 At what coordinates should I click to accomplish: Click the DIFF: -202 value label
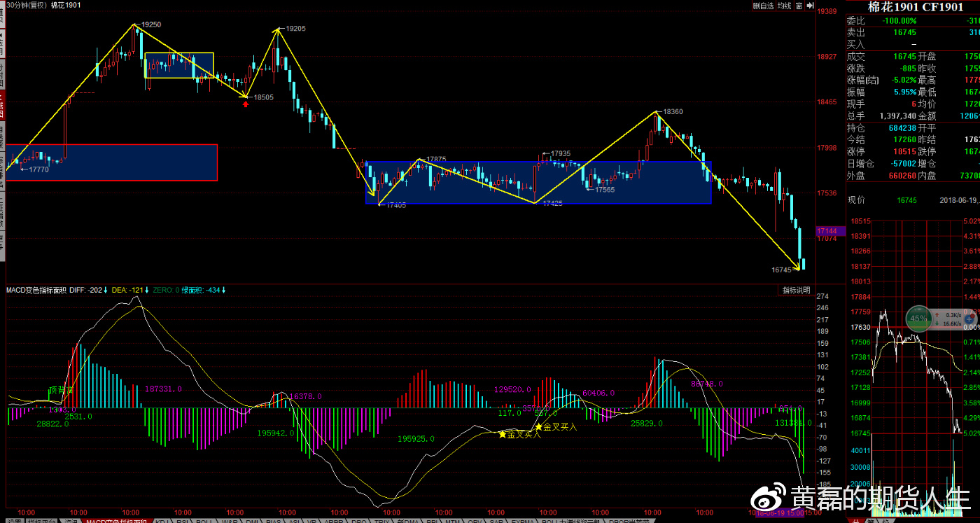tap(86, 290)
